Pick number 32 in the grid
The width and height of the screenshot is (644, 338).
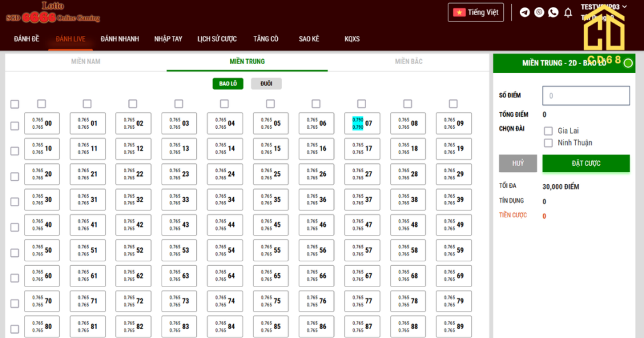click(x=133, y=199)
